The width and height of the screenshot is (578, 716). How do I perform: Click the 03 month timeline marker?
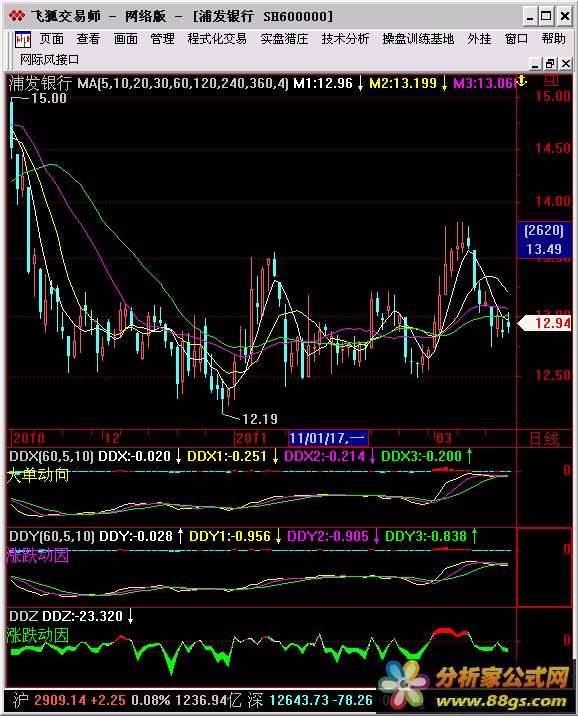(443, 438)
